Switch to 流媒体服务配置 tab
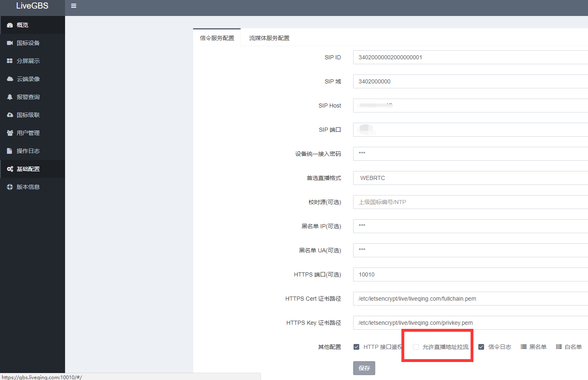The height and width of the screenshot is (380, 588). pos(269,38)
